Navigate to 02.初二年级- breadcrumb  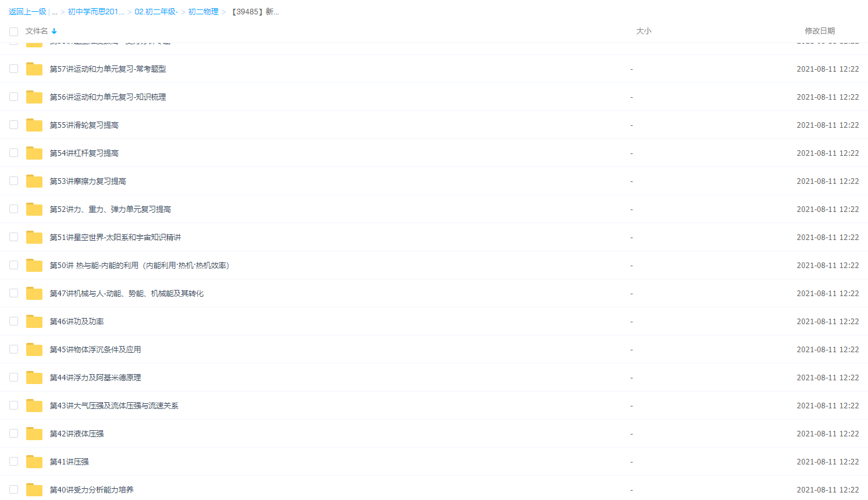pos(156,12)
